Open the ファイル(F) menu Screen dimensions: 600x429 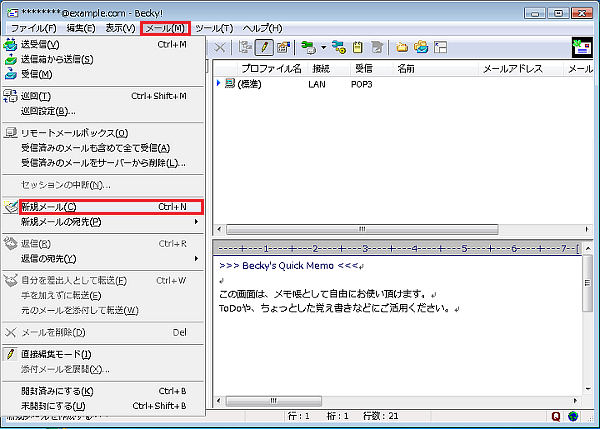[x=34, y=28]
